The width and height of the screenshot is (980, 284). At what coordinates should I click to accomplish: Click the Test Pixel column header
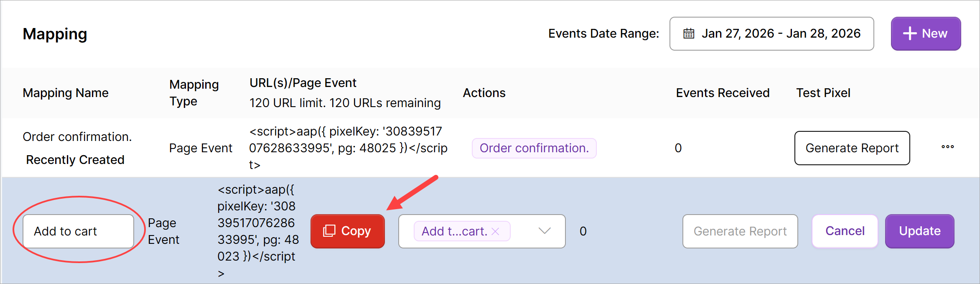coord(823,93)
